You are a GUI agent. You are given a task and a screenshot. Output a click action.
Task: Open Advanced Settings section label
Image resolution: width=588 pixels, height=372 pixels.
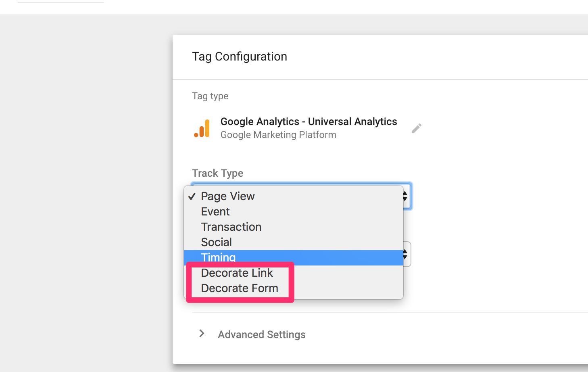click(x=262, y=334)
